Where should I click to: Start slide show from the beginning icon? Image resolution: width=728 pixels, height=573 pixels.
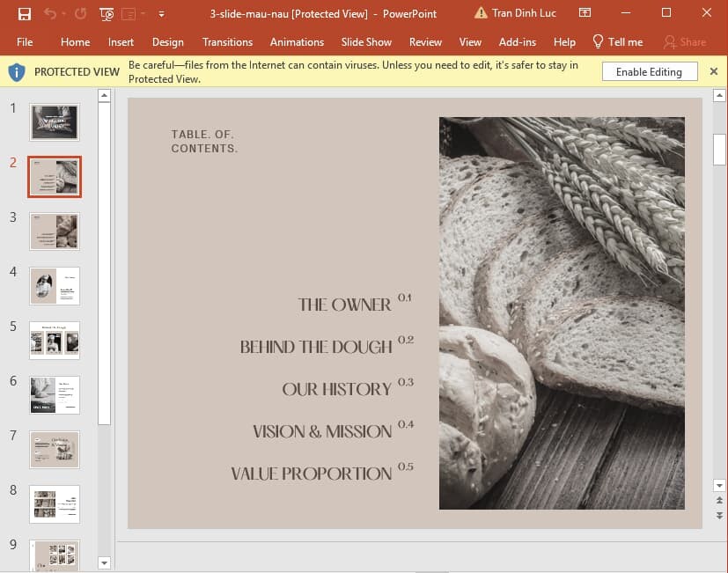coord(107,15)
